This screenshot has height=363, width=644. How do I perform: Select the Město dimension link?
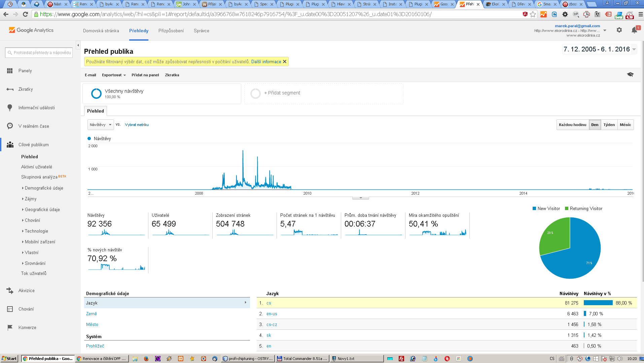[x=92, y=324]
